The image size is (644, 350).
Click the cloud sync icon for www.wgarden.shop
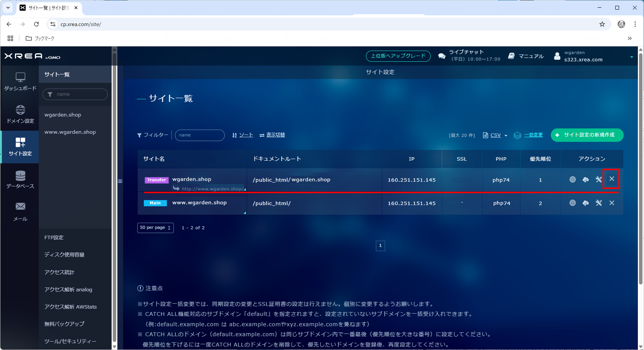[x=585, y=203]
